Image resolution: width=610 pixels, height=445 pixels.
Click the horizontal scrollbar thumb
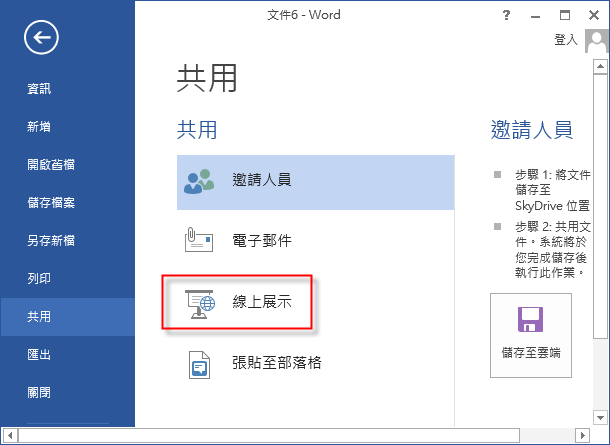(269, 435)
